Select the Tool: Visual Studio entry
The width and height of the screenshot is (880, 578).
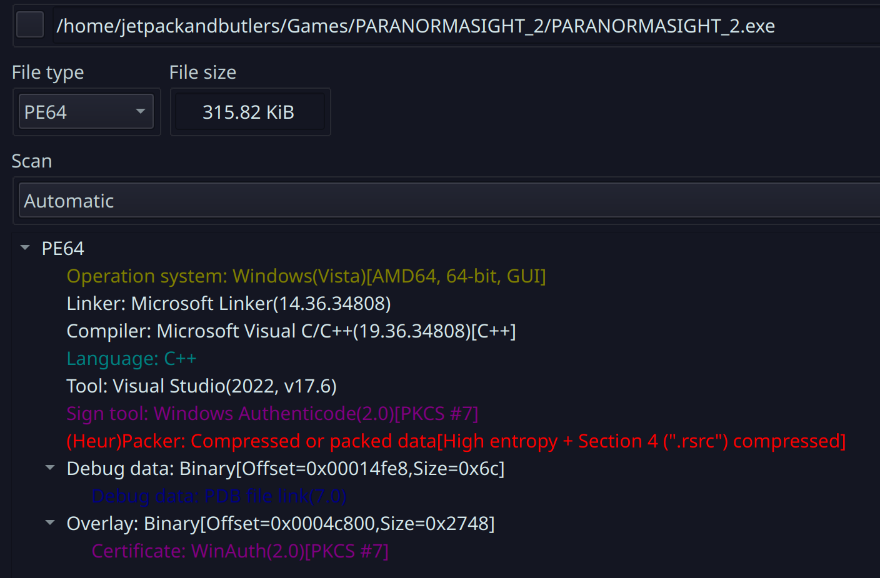pos(213,386)
